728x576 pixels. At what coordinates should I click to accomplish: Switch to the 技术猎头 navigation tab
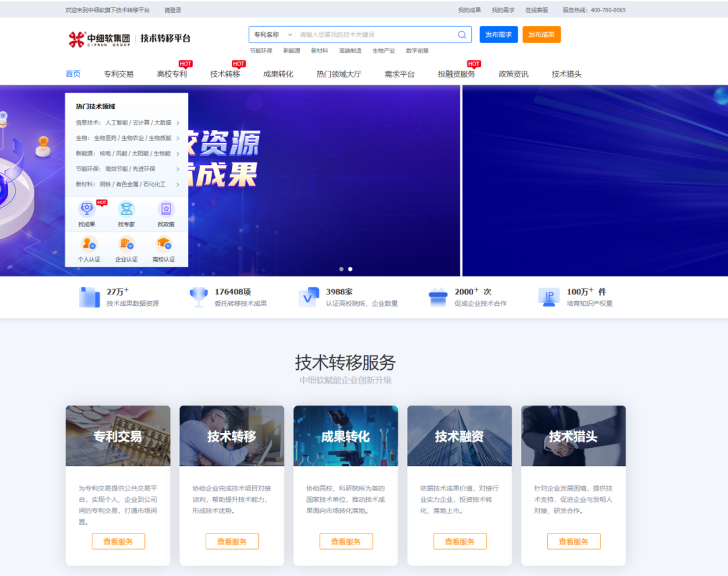pos(568,74)
